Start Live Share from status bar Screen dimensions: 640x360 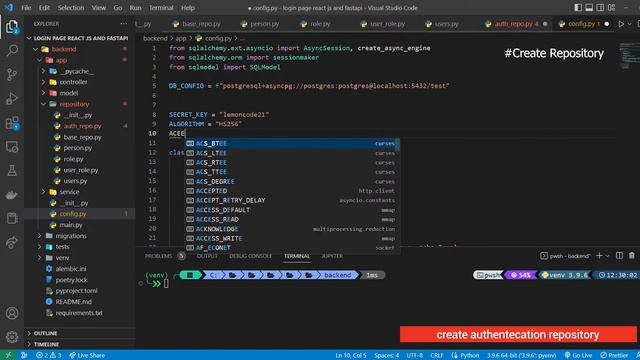coord(87,355)
